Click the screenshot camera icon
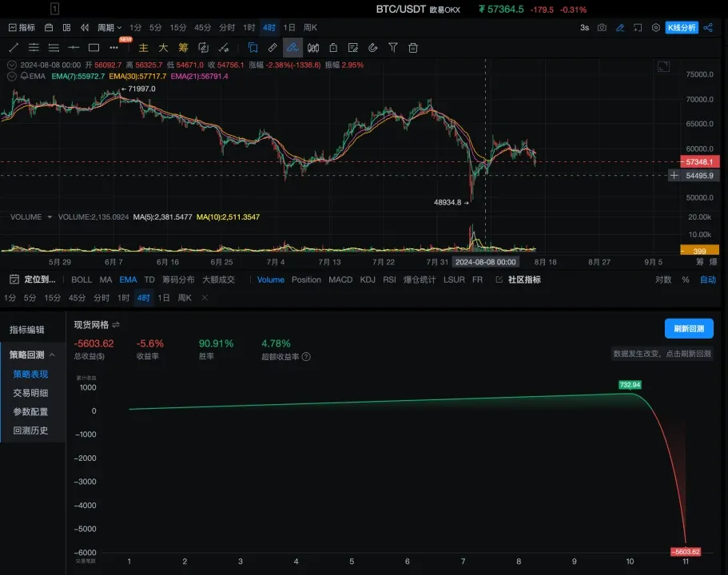The width and height of the screenshot is (728, 575). tap(602, 27)
